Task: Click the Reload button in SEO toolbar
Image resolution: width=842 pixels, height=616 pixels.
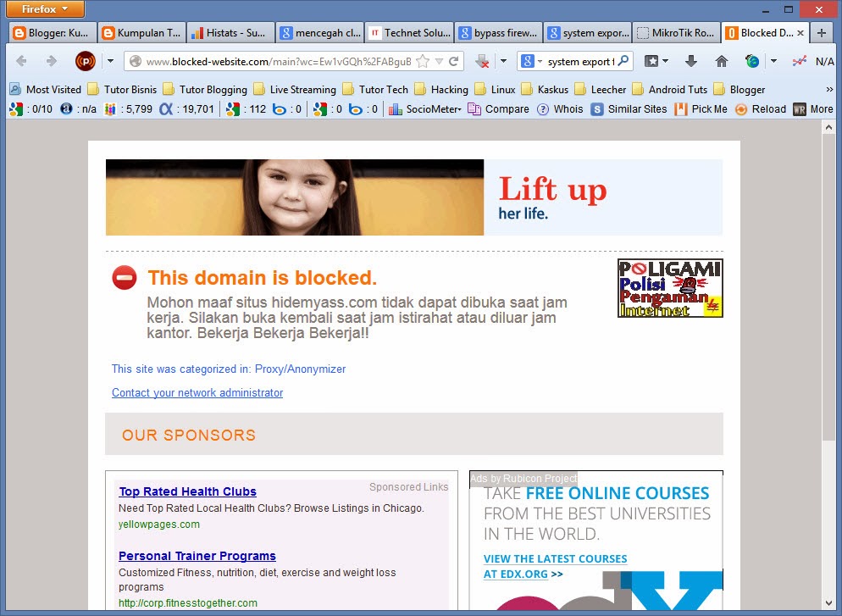Action: point(761,108)
